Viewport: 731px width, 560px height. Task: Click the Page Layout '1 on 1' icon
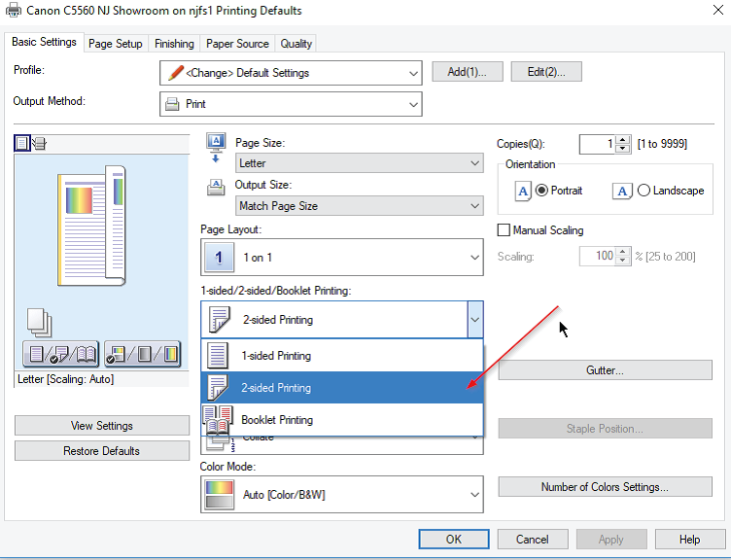click(x=219, y=257)
